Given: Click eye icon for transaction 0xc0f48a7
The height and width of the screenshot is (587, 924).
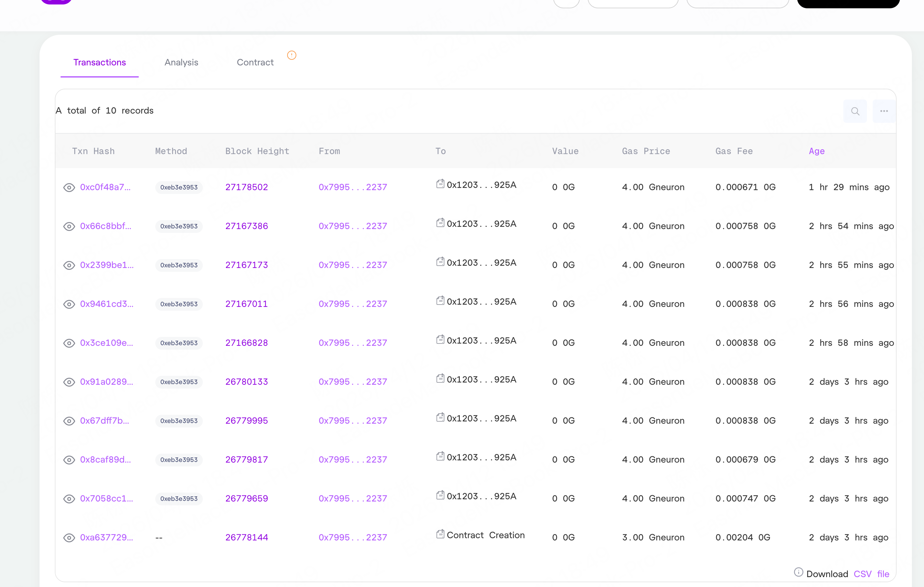Looking at the screenshot, I should pos(69,187).
